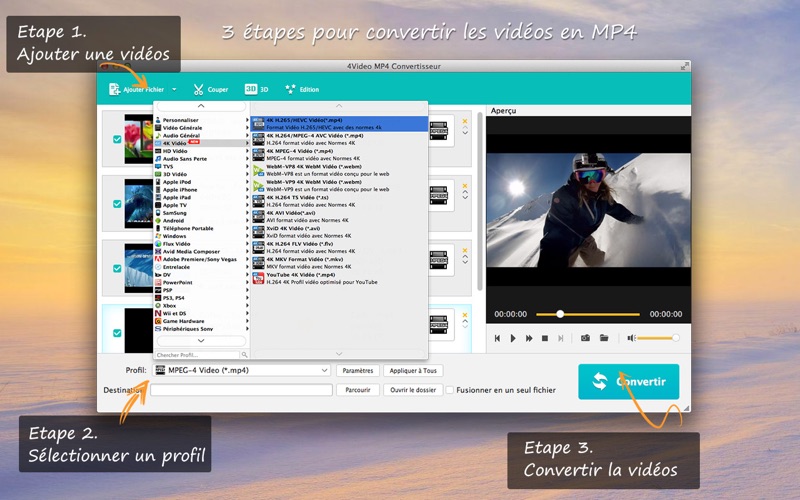This screenshot has width=800, height=500.
Task: Select YouTube 4K Vidéo (*.mp4) format
Action: click(x=340, y=279)
